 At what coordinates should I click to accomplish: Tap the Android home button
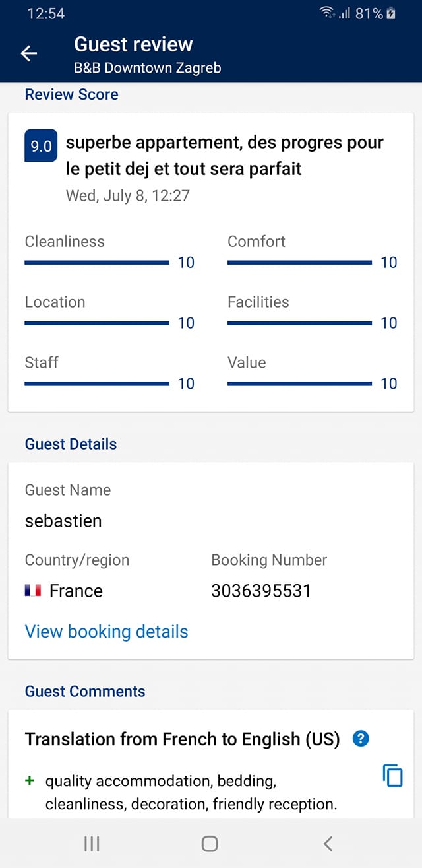pyautogui.click(x=210, y=843)
